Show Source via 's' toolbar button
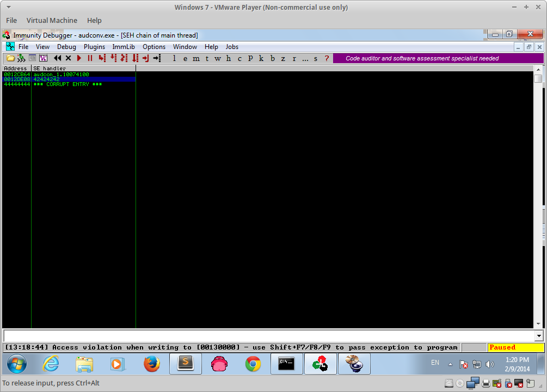This screenshot has width=547, height=392. tap(316, 58)
